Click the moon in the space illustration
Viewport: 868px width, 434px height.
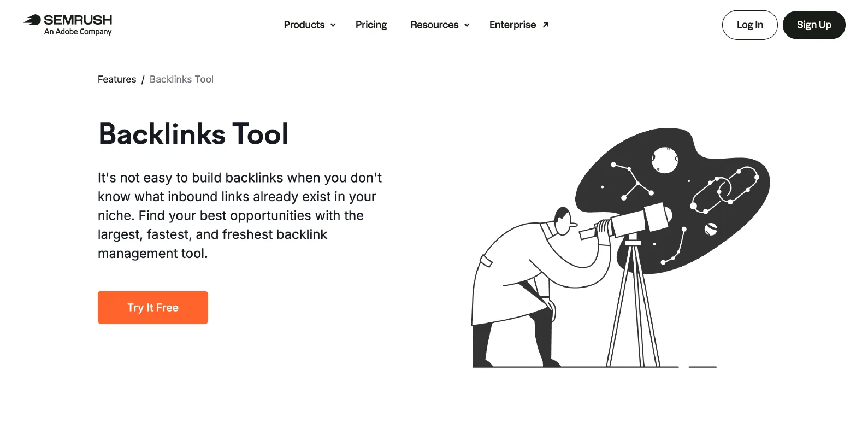click(x=665, y=160)
